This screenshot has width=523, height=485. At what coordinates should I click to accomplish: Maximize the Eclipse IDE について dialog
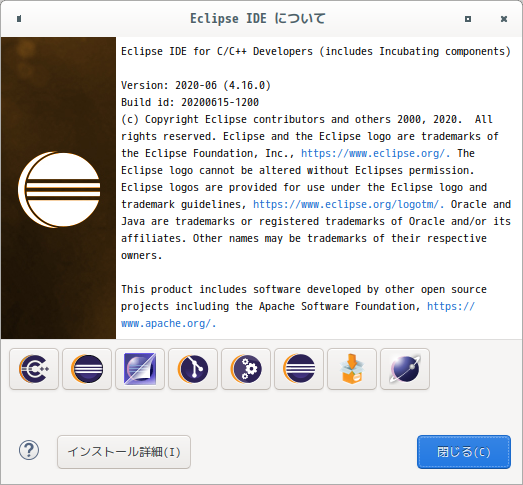click(468, 19)
